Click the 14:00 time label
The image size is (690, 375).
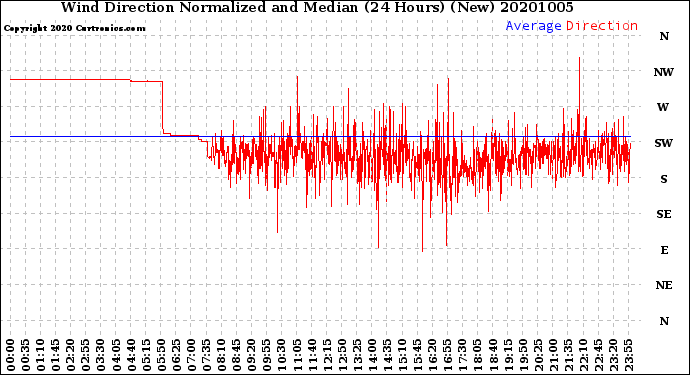[x=372, y=355]
